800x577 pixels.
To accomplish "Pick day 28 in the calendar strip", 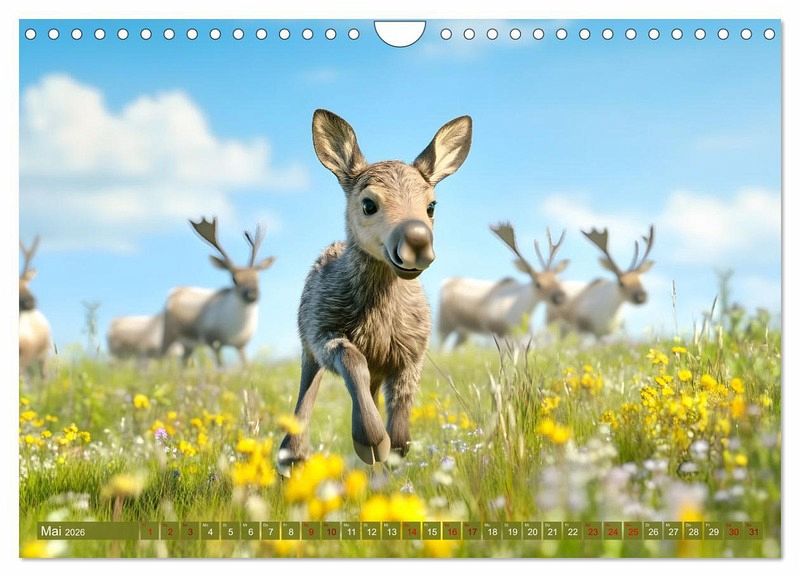I will (693, 531).
